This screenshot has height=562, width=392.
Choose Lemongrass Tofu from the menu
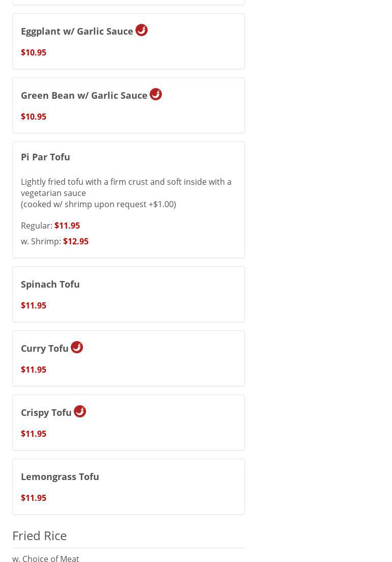pyautogui.click(x=60, y=476)
